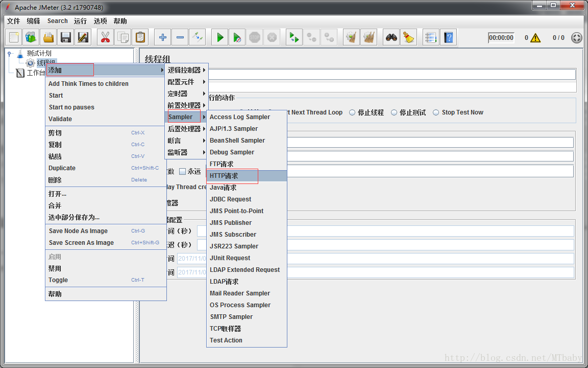Expand the 前置处理器 submenu

(x=186, y=105)
